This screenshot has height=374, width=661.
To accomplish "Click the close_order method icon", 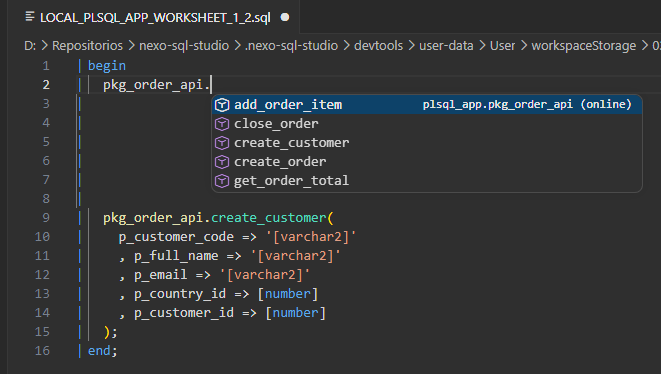I will coord(222,124).
